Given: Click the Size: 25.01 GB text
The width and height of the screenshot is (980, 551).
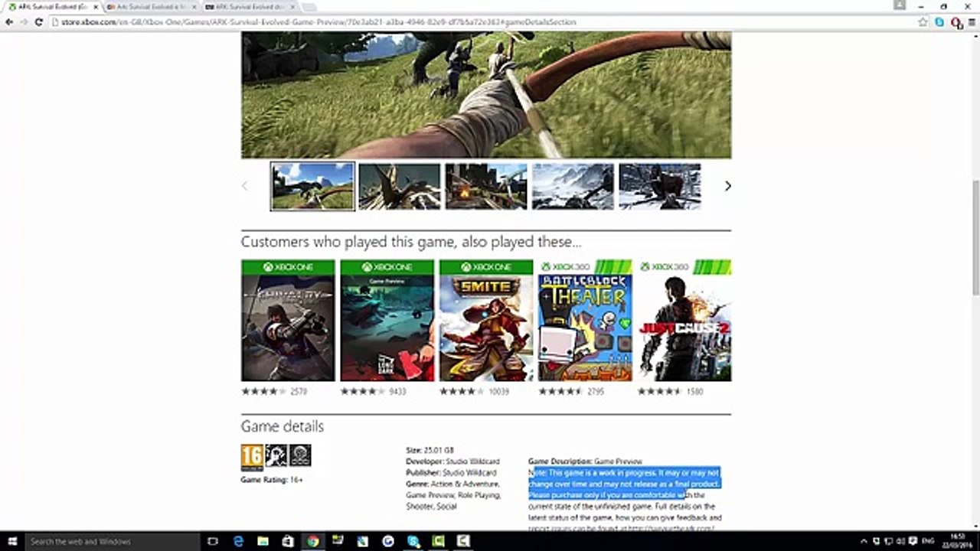Looking at the screenshot, I should 430,450.
